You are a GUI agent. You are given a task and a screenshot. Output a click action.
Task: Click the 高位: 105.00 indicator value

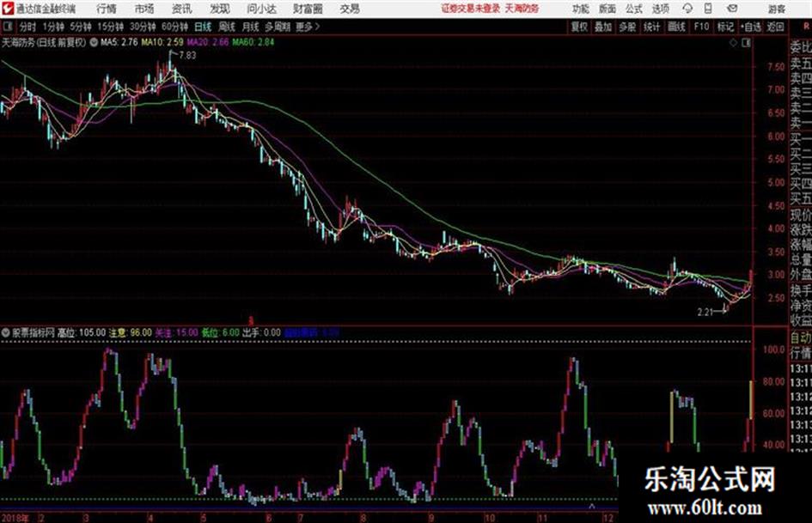coord(82,332)
